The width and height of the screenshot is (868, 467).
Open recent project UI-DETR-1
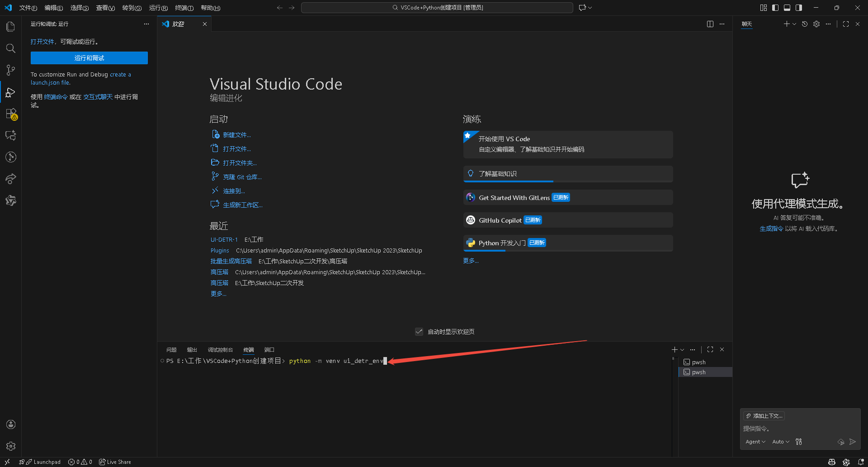click(x=224, y=240)
